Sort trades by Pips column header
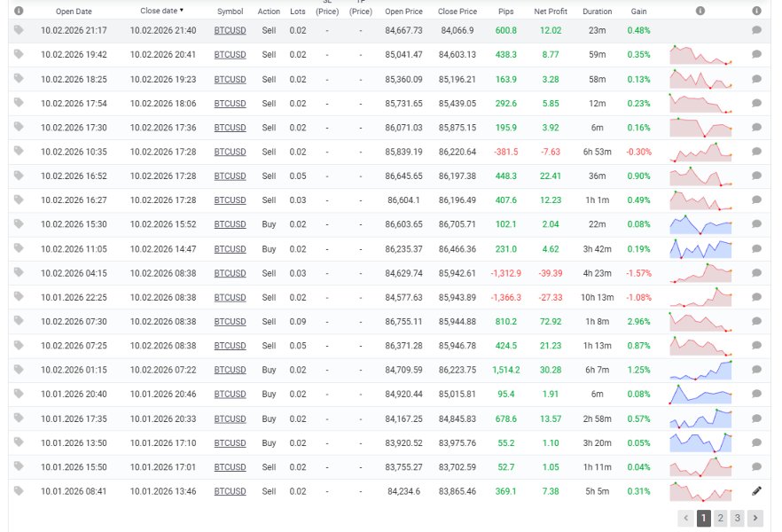Screen dimensions: 782x532 pyautogui.click(x=505, y=11)
